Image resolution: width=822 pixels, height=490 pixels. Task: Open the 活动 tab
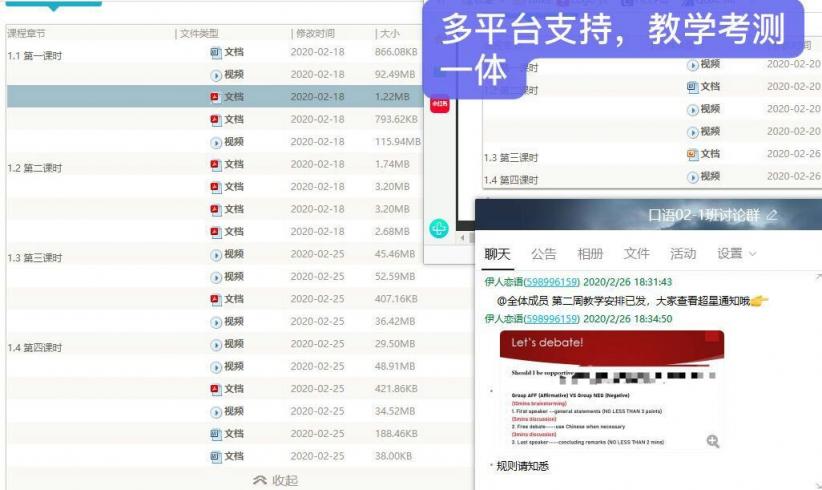[x=683, y=254]
